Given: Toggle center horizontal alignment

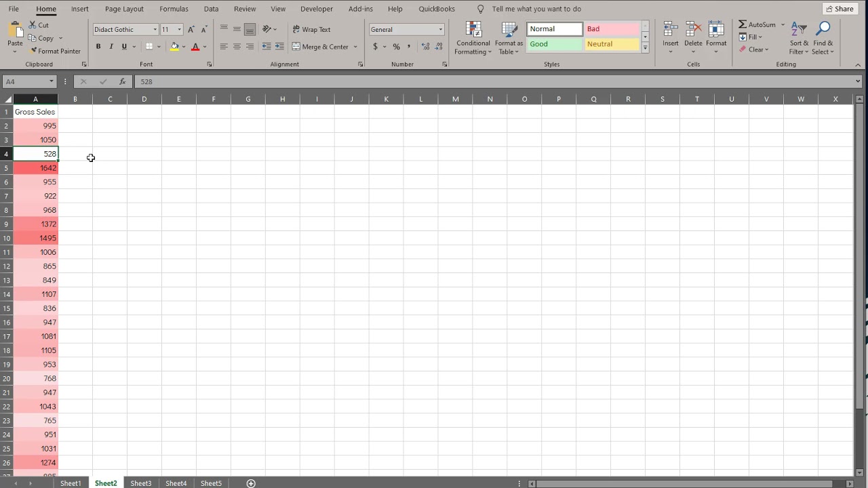Looking at the screenshot, I should pos(237,47).
